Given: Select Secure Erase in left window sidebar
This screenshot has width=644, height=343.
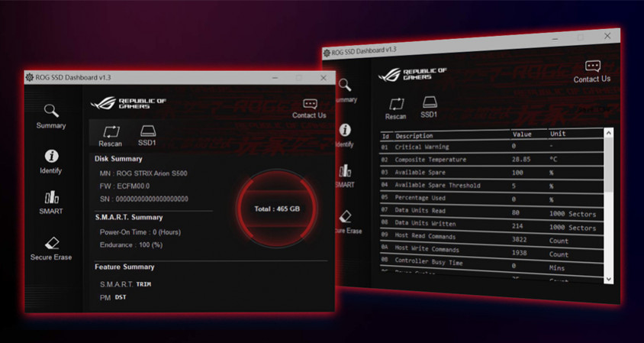Looking at the screenshot, I should coord(51,248).
